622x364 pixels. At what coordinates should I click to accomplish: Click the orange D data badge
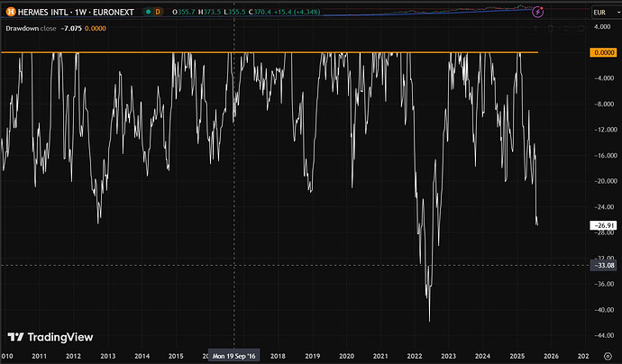(158, 12)
